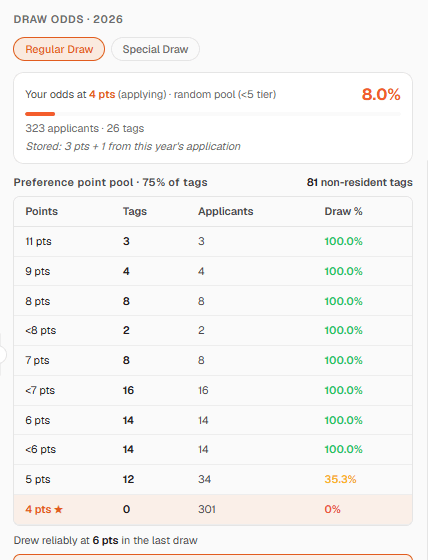Click 'Drew reliably at 6 pts' note
The image size is (428, 560).
[x=105, y=540]
